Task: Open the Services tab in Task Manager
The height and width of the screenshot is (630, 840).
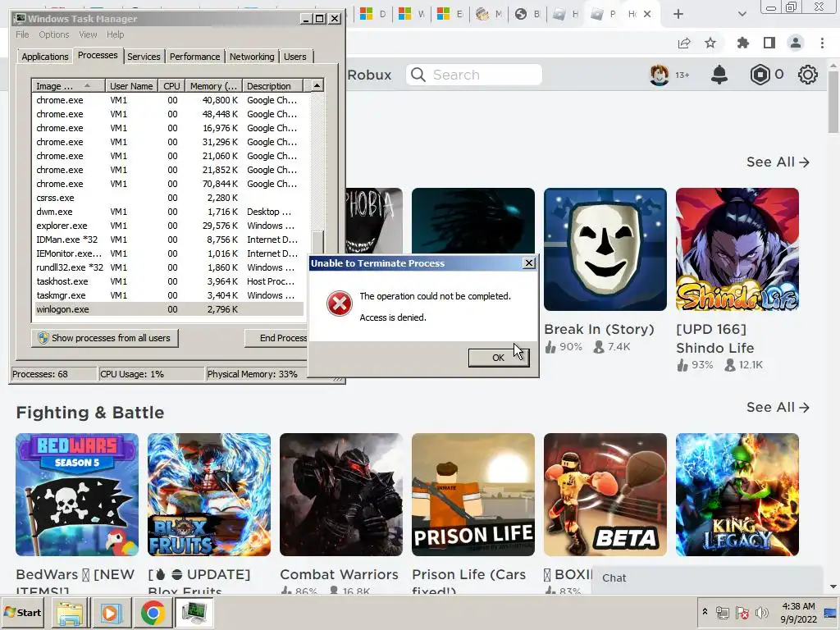Action: tap(144, 57)
